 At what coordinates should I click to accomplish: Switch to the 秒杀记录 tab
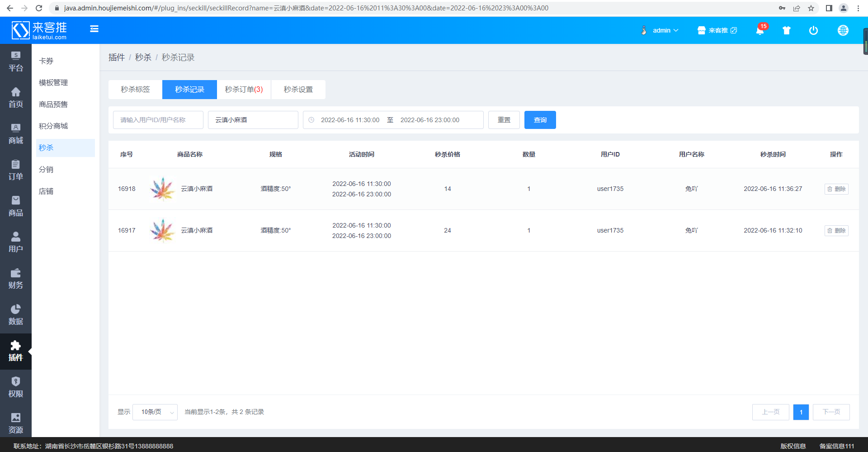click(x=189, y=90)
